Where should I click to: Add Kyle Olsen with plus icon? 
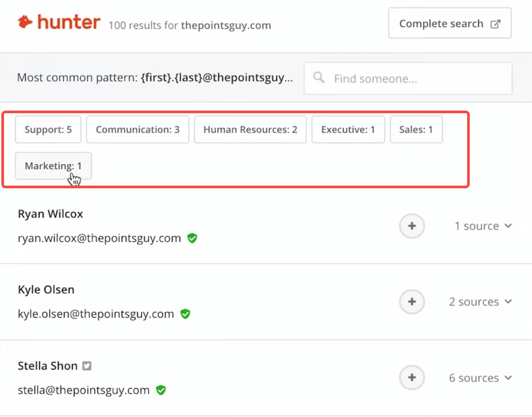[412, 302]
